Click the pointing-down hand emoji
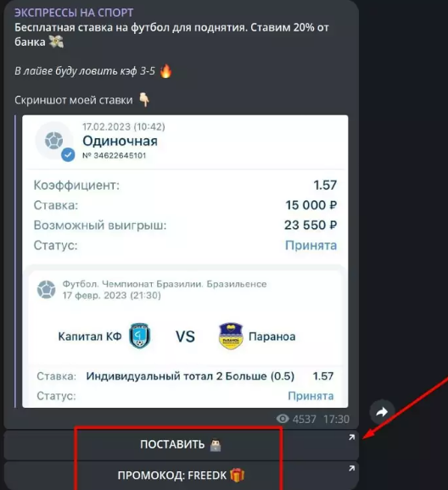Viewport: 448px width, 490px height. 144,100
